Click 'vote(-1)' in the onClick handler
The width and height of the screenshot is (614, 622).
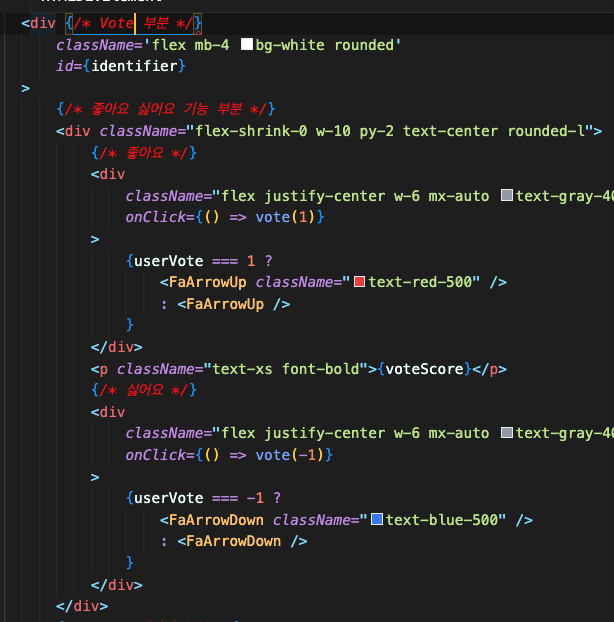click(290, 455)
